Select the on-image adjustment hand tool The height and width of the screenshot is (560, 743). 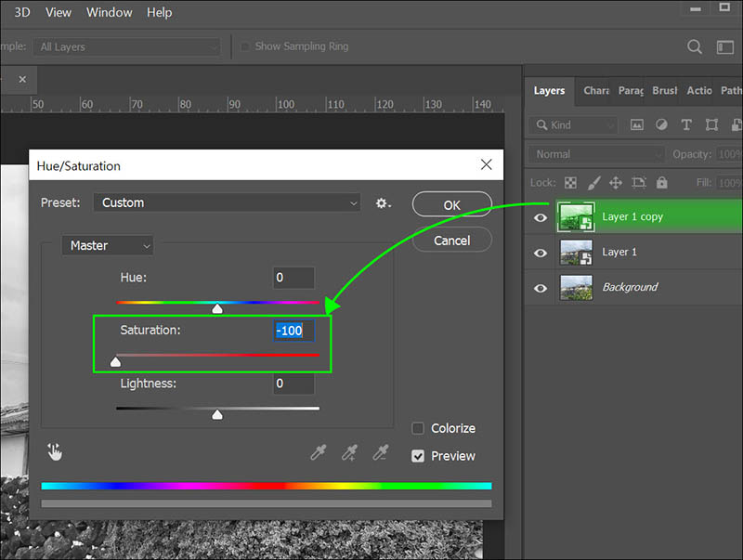click(55, 452)
